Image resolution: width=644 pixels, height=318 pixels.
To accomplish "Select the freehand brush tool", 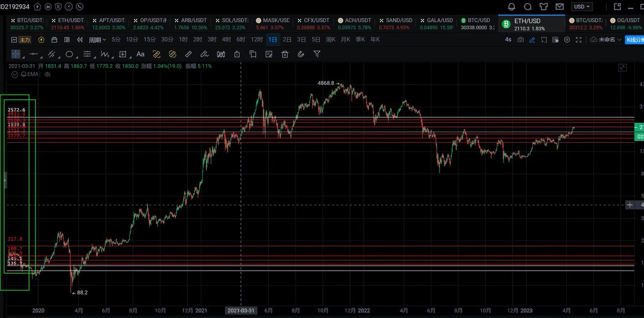I will 204,54.
